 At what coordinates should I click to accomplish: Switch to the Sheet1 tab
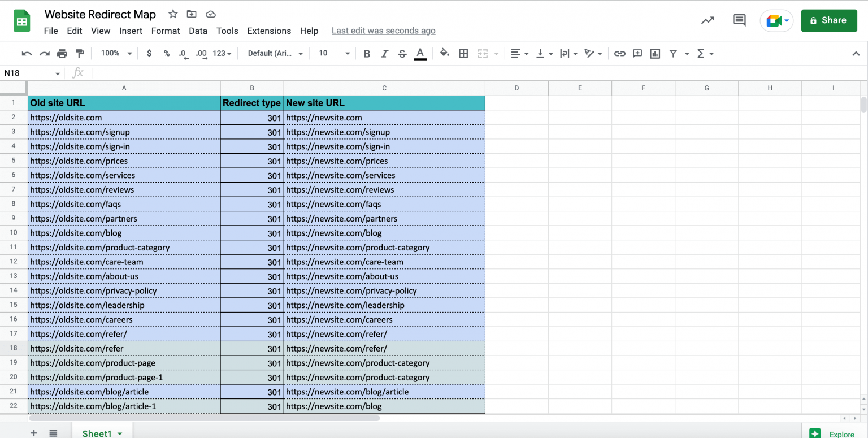tap(97, 433)
